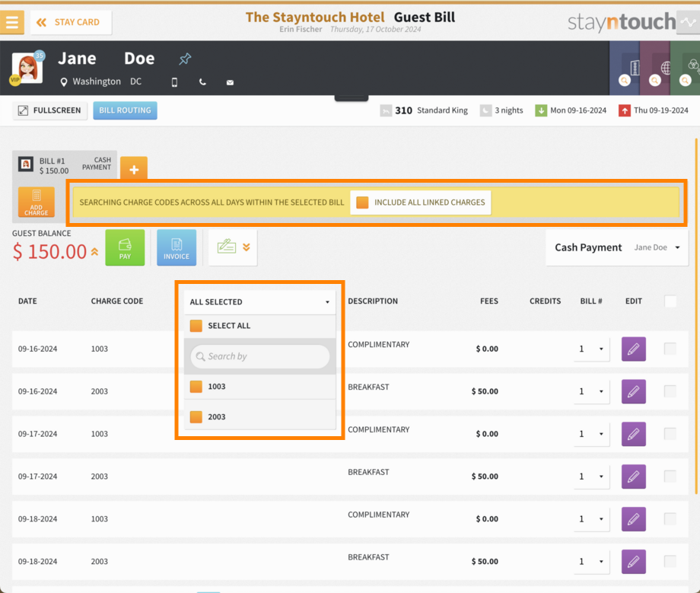
Task: Open bill number dropdown for 09-18-2024 Complimentary
Action: (x=591, y=519)
